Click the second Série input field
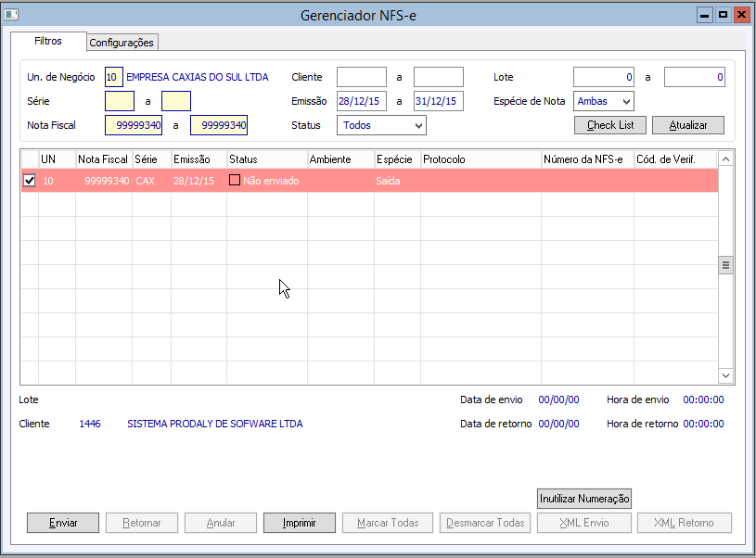Viewport: 756px width, 558px height. coord(176,101)
